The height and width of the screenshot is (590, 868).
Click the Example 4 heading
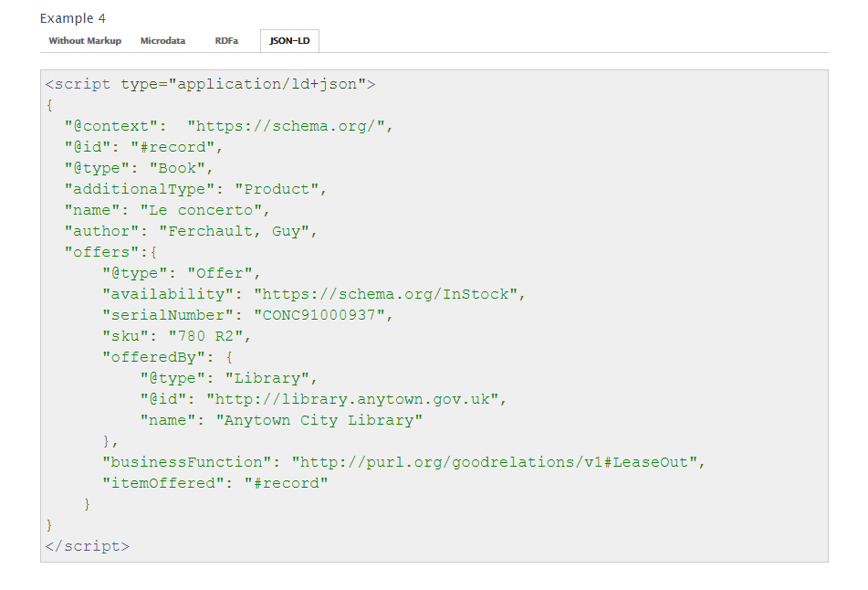pyautogui.click(x=72, y=18)
